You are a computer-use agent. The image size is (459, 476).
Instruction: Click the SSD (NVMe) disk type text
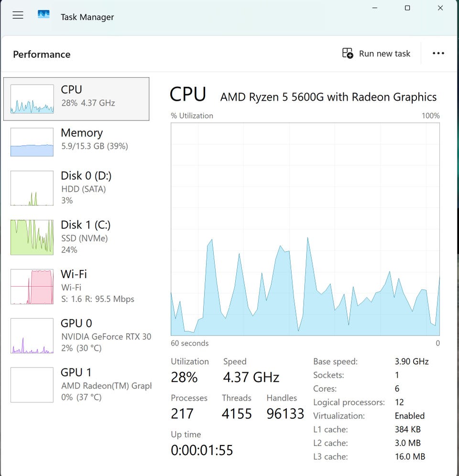click(85, 238)
